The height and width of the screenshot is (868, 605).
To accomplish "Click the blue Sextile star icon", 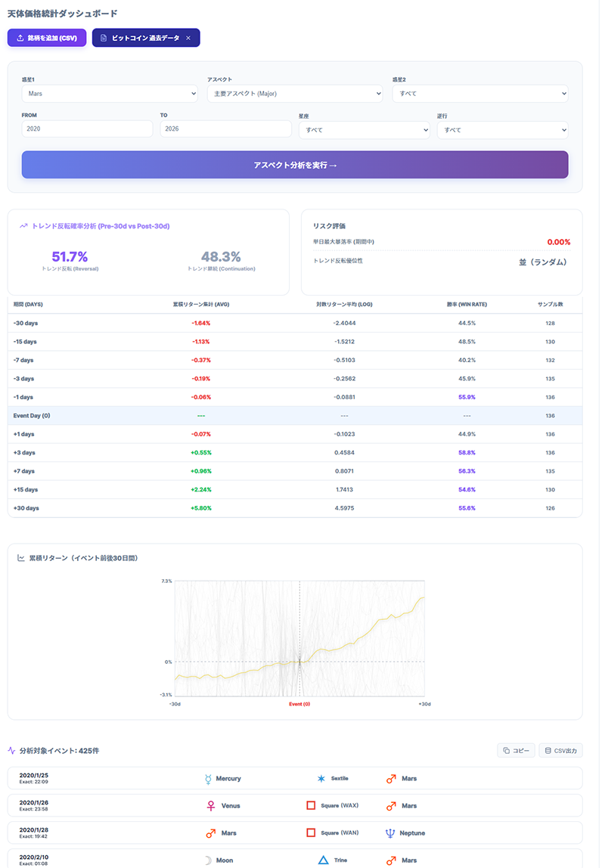I will (321, 778).
